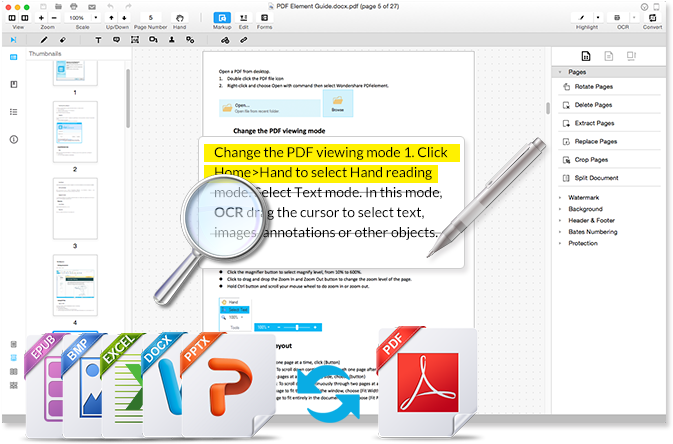This screenshot has width=673, height=444.
Task: Click the binoculars-style attachment icon
Action: coord(225,40)
